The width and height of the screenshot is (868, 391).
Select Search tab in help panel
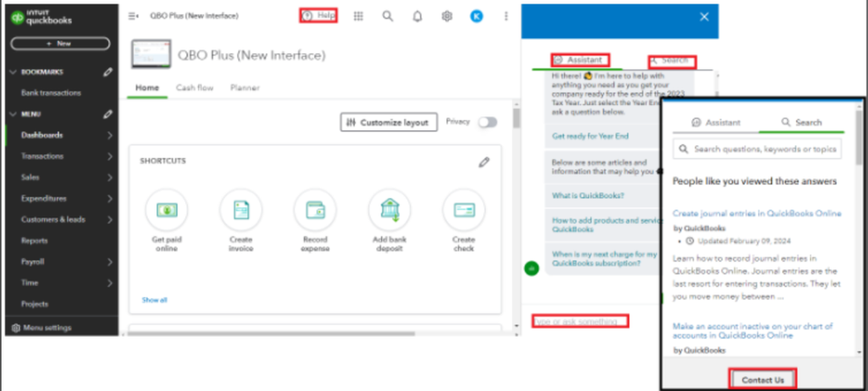pyautogui.click(x=672, y=61)
